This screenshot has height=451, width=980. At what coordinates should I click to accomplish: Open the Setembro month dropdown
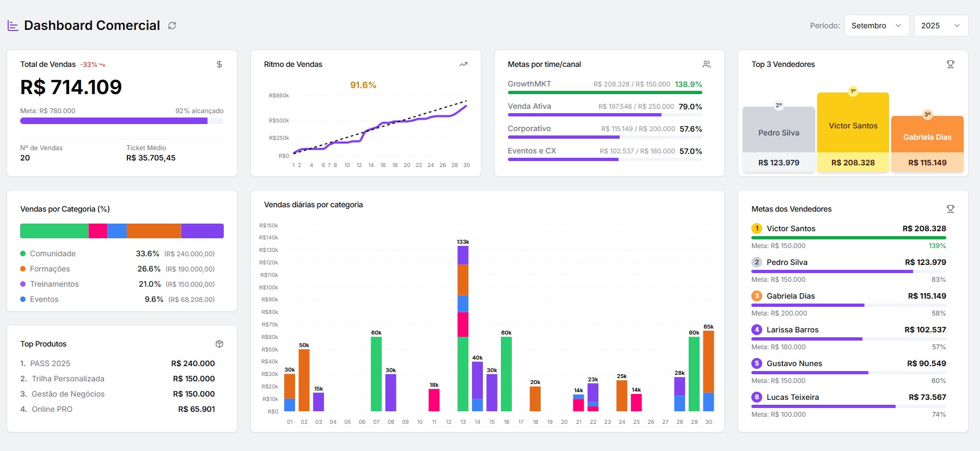tap(877, 26)
